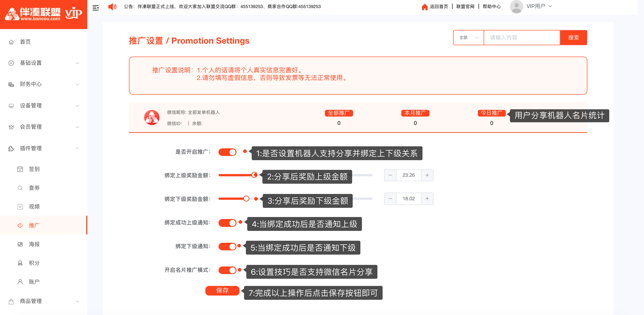This screenshot has height=315, width=644.
Task: Expand the 设备管理 menu chevron
Action: tap(77, 106)
